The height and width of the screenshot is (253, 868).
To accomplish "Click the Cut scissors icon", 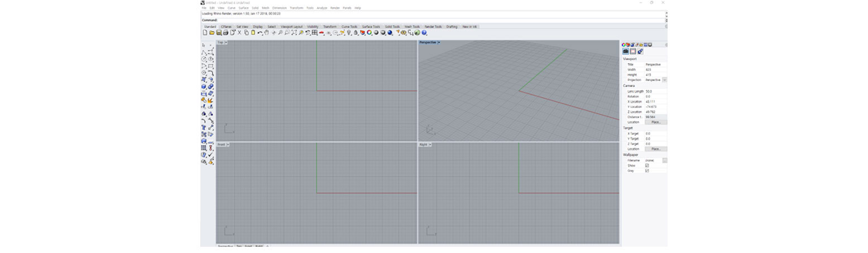I will tap(239, 33).
